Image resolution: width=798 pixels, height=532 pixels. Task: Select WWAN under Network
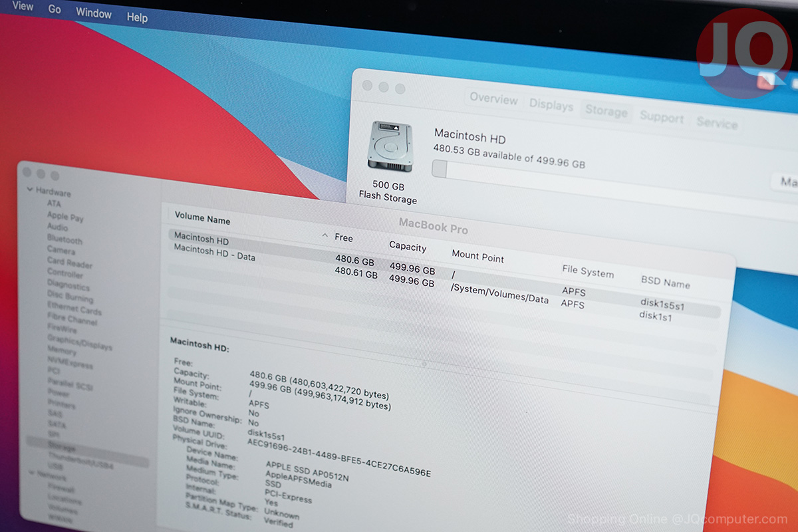coord(61,519)
